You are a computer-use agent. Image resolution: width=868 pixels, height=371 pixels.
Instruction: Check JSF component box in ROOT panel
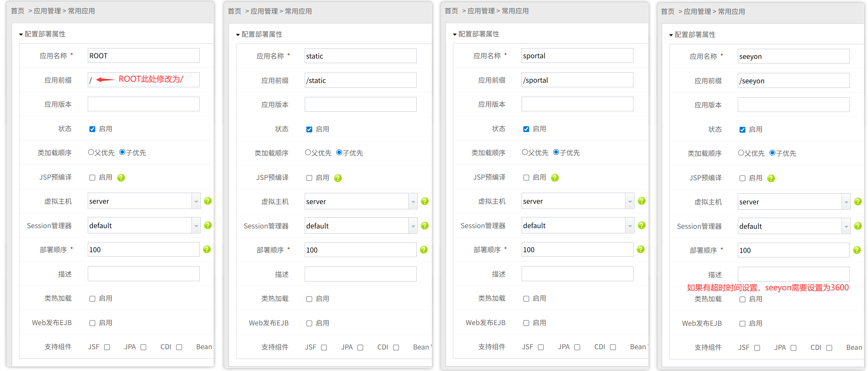(107, 347)
